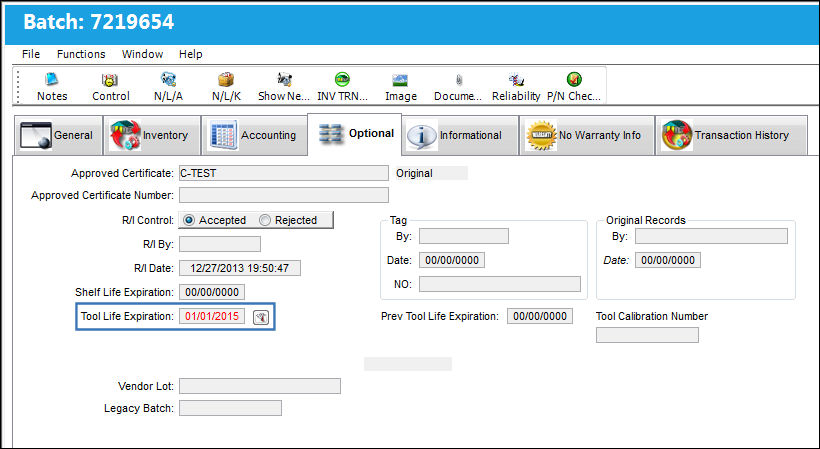Select the Optional tab
The height and width of the screenshot is (449, 820).
click(355, 134)
